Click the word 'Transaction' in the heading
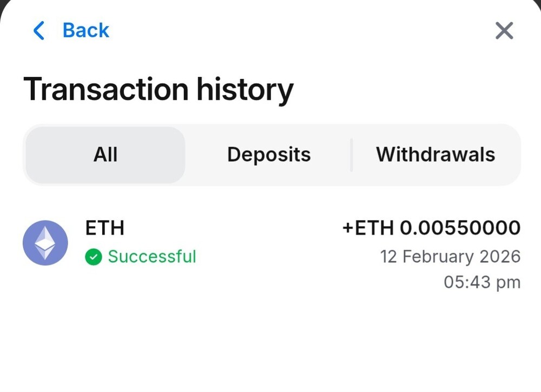 point(106,90)
